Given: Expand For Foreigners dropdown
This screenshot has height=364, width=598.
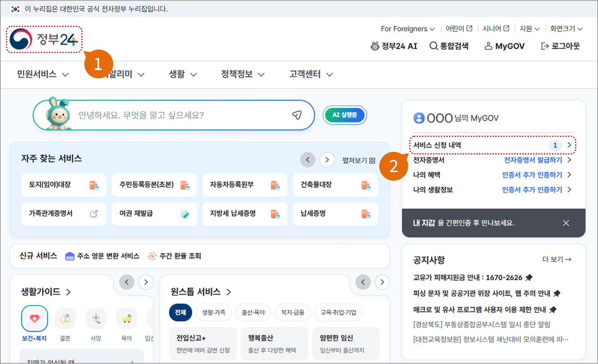Looking at the screenshot, I should 408,29.
